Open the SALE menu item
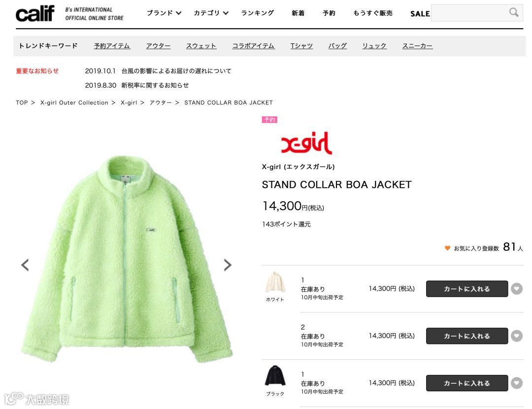Image resolution: width=532 pixels, height=409 pixels. point(420,14)
